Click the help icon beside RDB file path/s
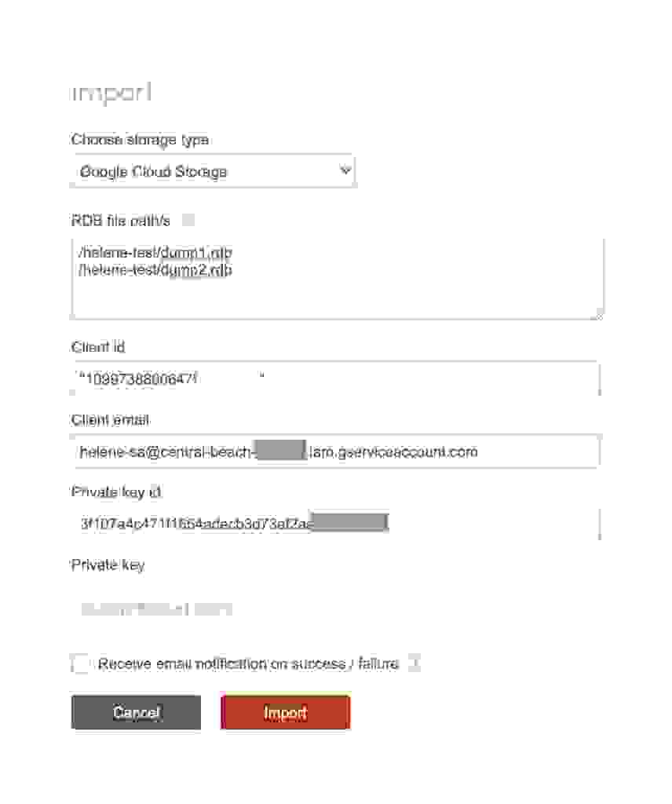This screenshot has height=804, width=672. (x=188, y=221)
